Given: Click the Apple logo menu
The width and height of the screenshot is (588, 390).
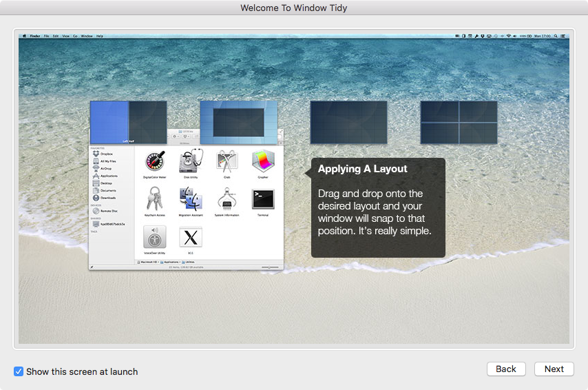Looking at the screenshot, I should click(x=24, y=36).
